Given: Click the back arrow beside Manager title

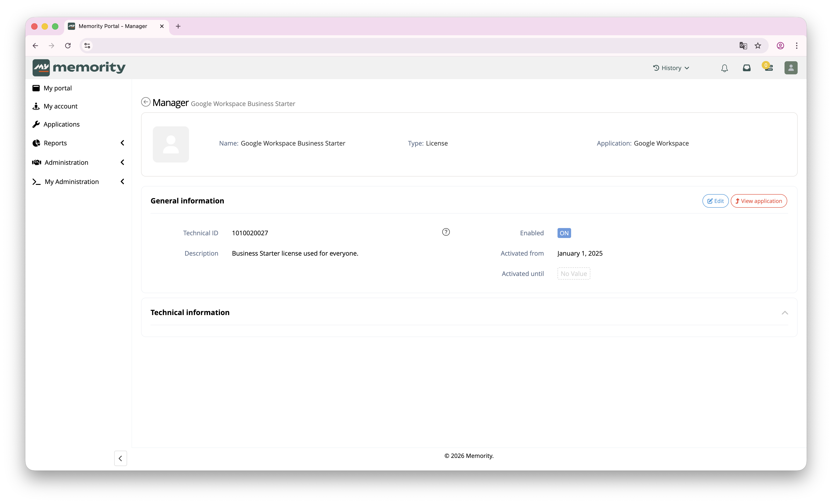Looking at the screenshot, I should tap(146, 102).
